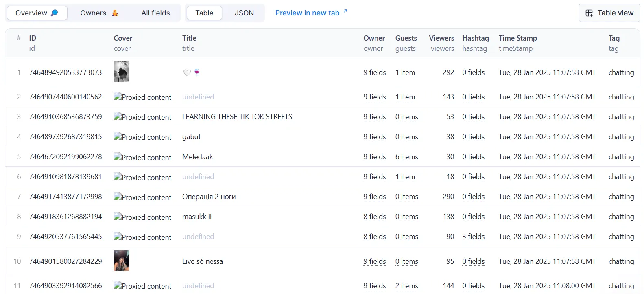This screenshot has width=644, height=294.
Task: Expand the 6 items guests in Meledaak row
Action: click(406, 157)
